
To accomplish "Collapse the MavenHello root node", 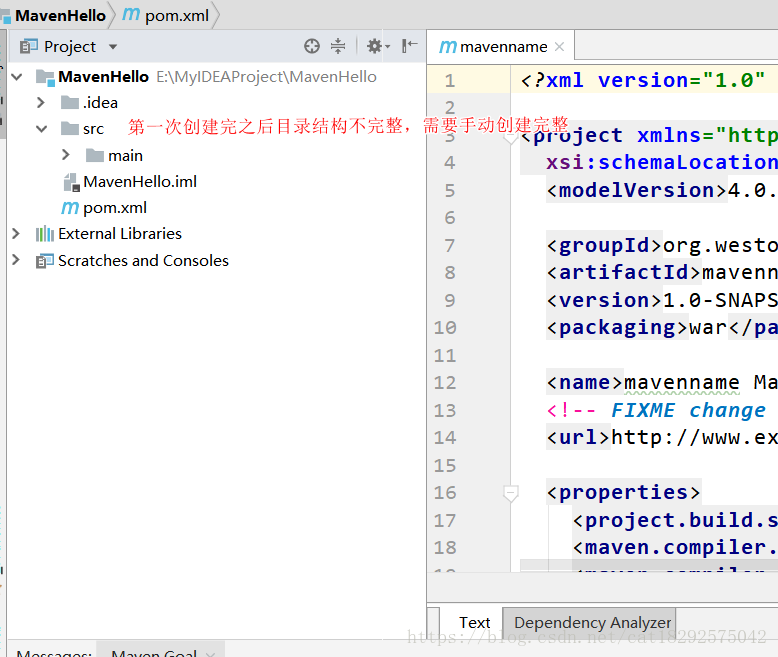I will 17,77.
